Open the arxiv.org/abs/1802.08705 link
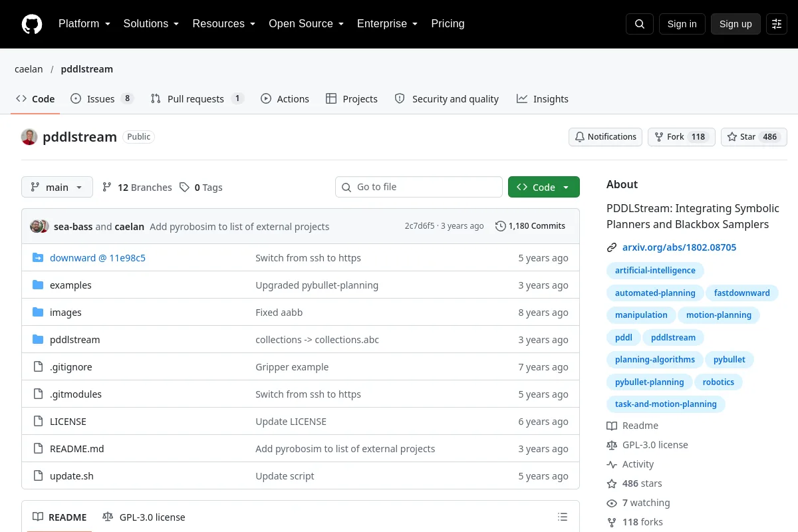The height and width of the screenshot is (532, 798). [x=679, y=247]
